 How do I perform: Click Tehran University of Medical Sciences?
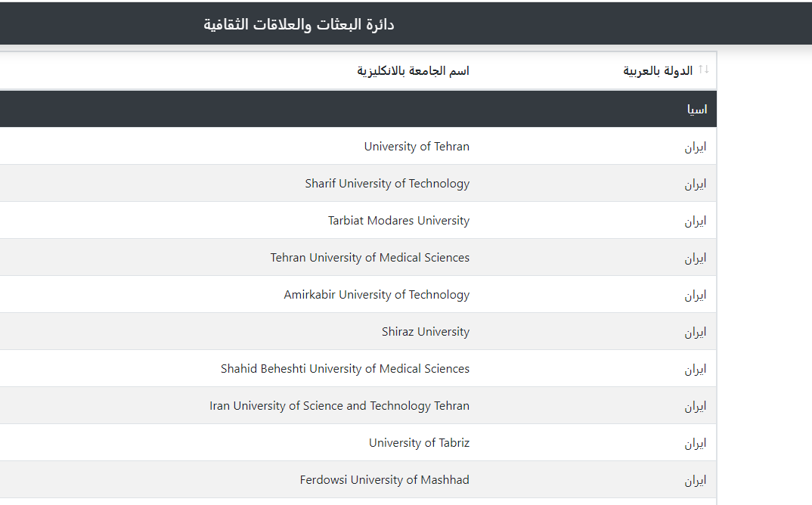(370, 258)
